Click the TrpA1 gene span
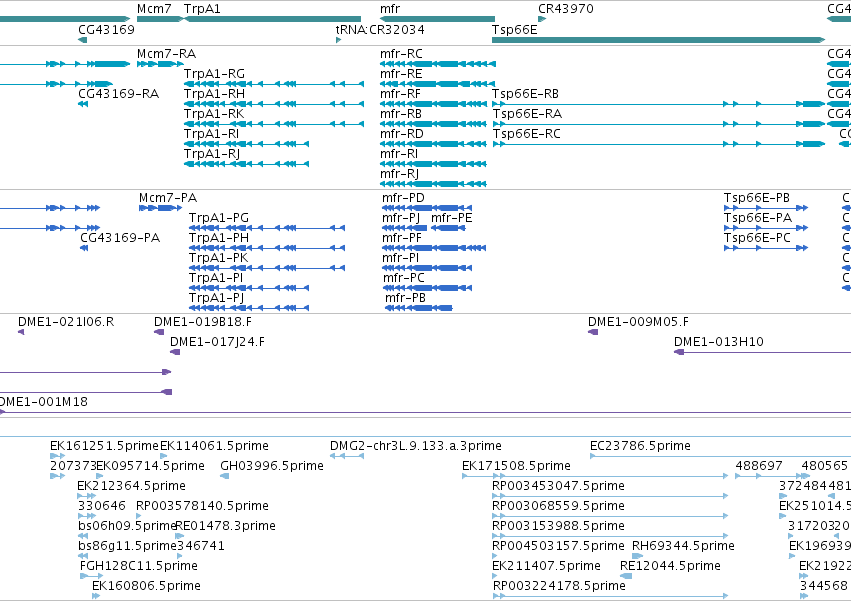 click(272, 19)
